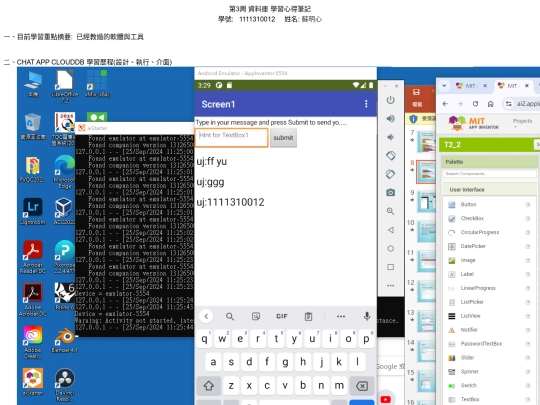Collapse the User Interface palette section
The width and height of the screenshot is (540, 405).
tap(489, 189)
